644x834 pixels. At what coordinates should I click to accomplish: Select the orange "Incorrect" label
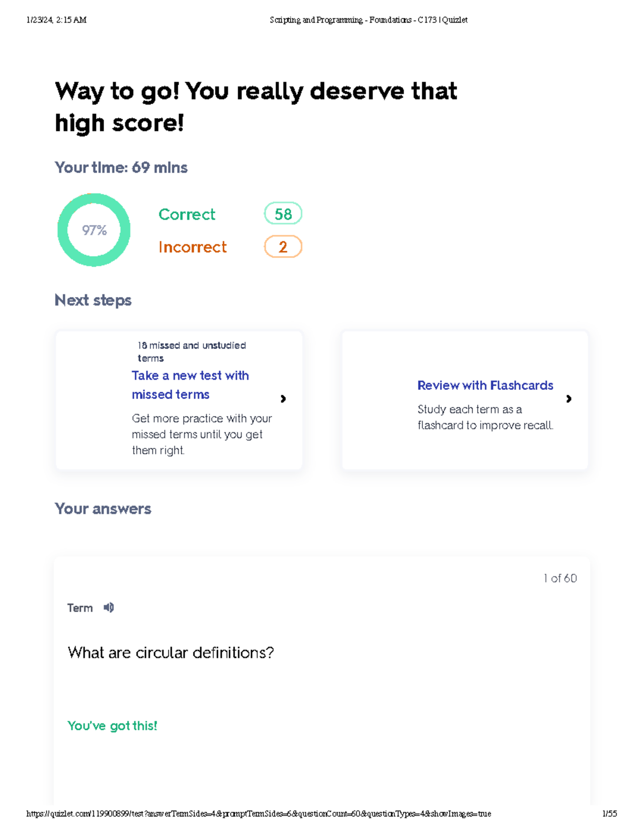192,247
